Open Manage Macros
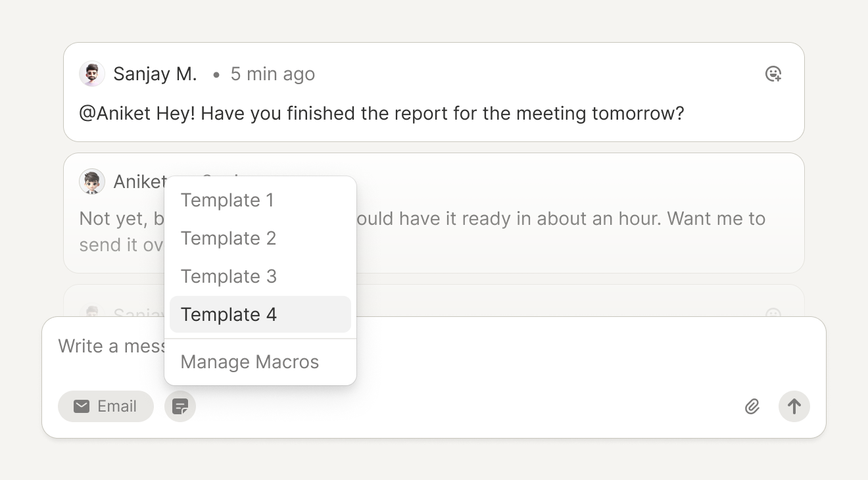The height and width of the screenshot is (480, 868). click(250, 362)
